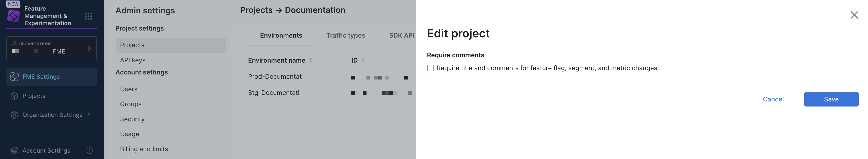Sort environments by ID column

363,60
